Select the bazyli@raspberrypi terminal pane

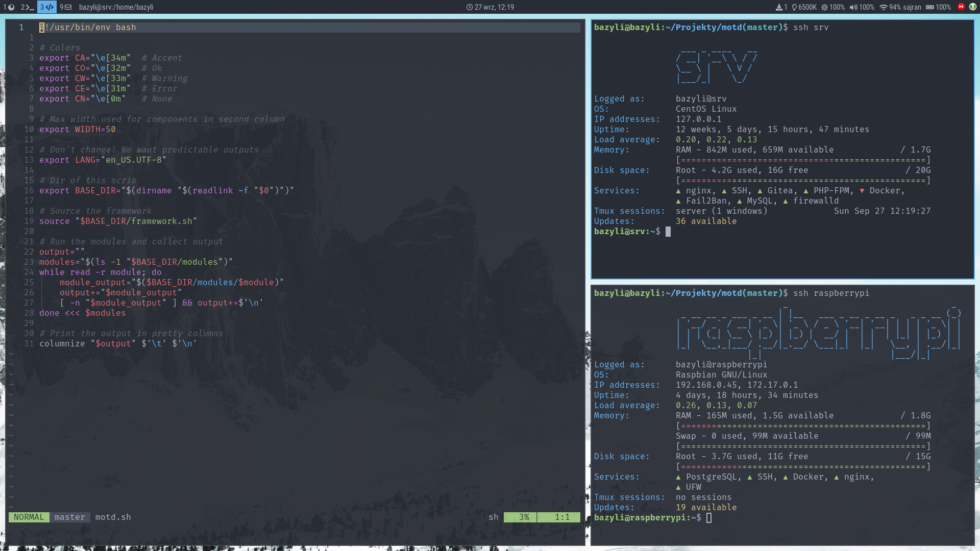[x=783, y=404]
